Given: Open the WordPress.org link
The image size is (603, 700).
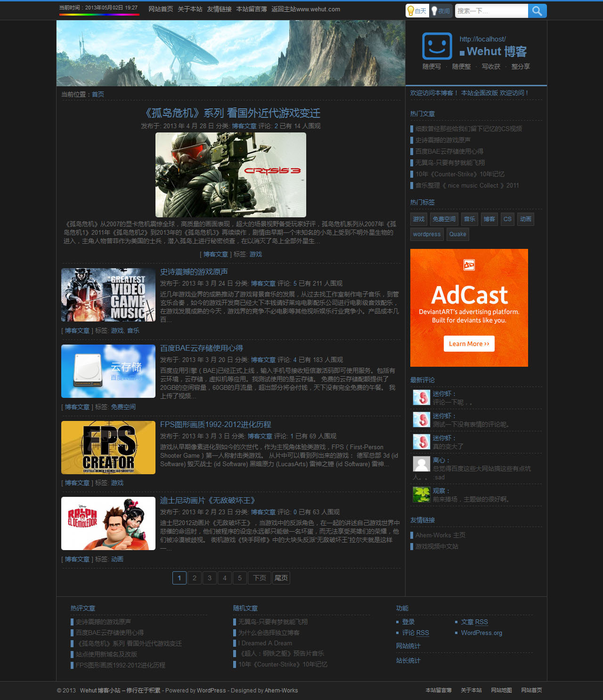Looking at the screenshot, I should coord(481,633).
